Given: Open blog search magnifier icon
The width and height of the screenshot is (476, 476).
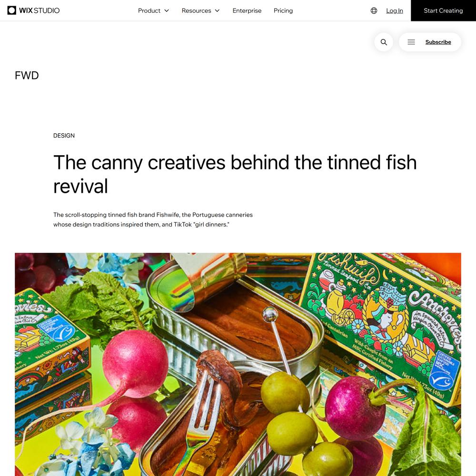Looking at the screenshot, I should 383,42.
